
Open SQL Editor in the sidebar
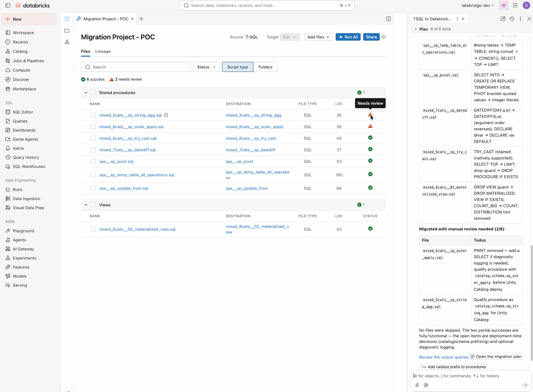pyautogui.click(x=23, y=112)
